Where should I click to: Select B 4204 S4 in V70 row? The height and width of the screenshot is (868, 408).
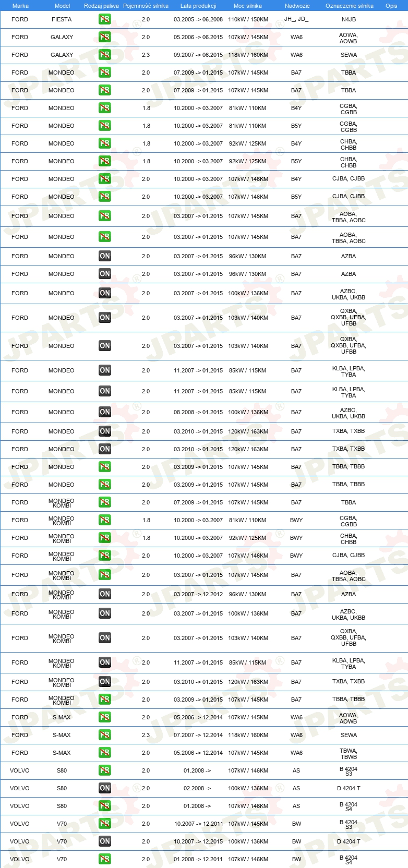[x=349, y=860]
